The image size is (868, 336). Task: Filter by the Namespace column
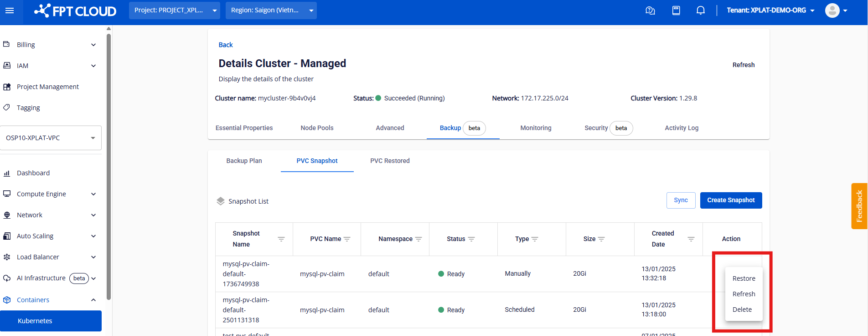coord(418,239)
